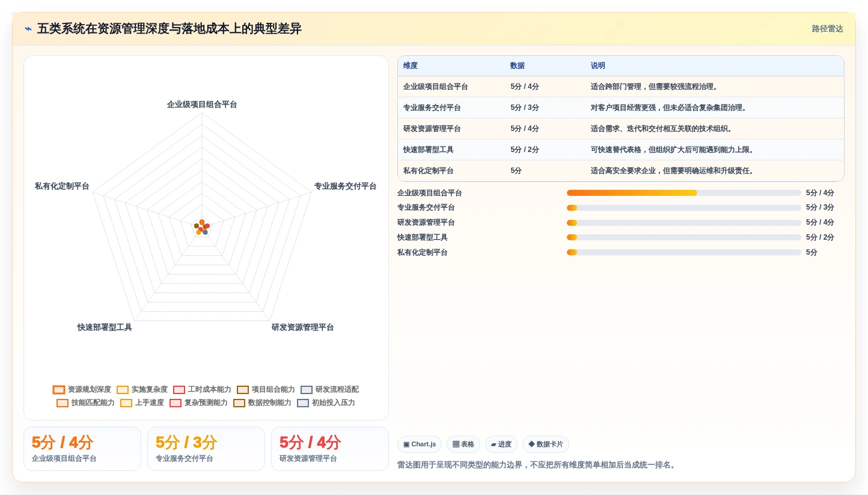The image size is (868, 495).
Task: Click table row 私有化定制平台
Action: point(621,171)
